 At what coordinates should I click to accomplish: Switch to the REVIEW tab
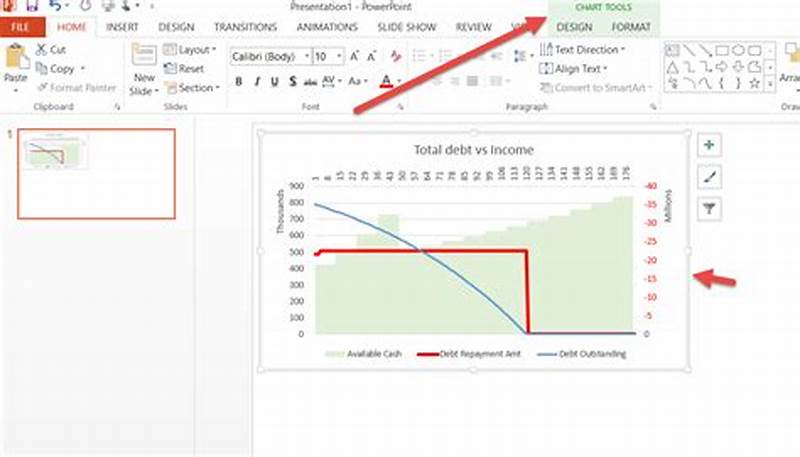click(473, 27)
